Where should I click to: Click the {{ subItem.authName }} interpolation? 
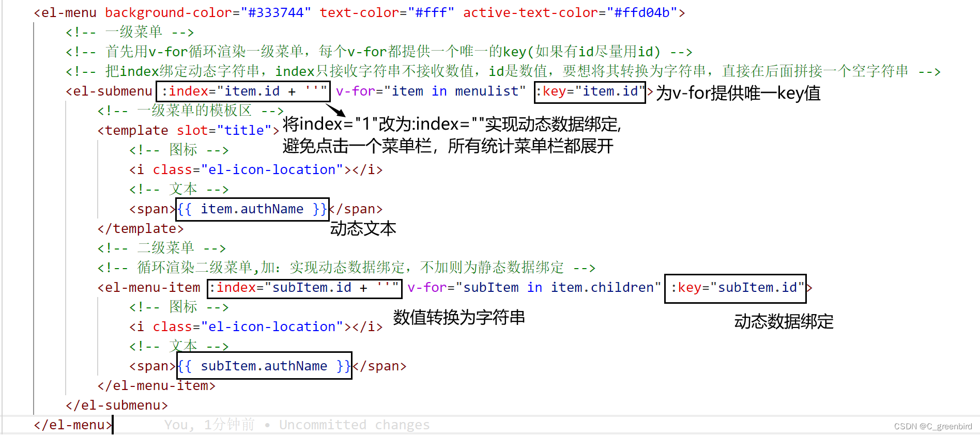pyautogui.click(x=264, y=366)
